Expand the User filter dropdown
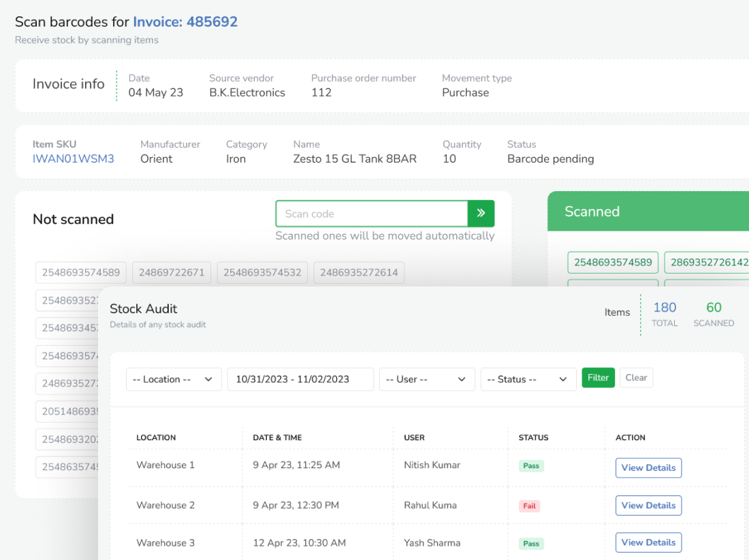 click(x=427, y=380)
